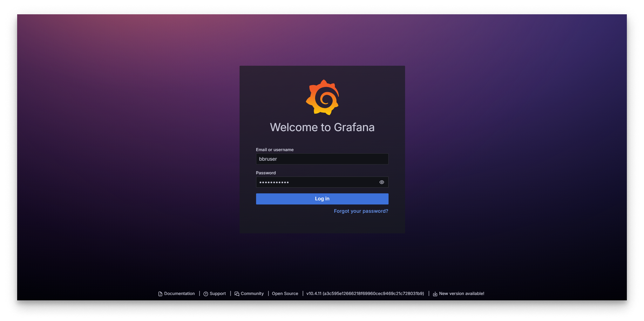Click the Documentation page icon in footer
The image size is (644, 321).
(x=160, y=294)
